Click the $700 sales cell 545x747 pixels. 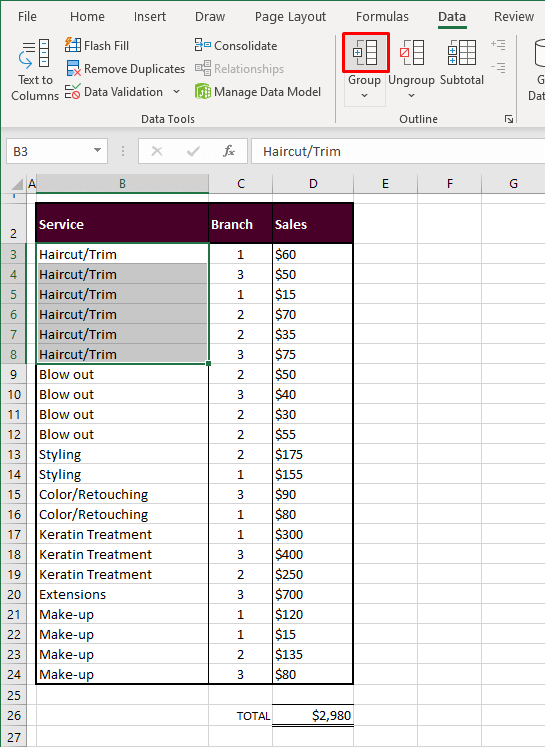tap(313, 595)
